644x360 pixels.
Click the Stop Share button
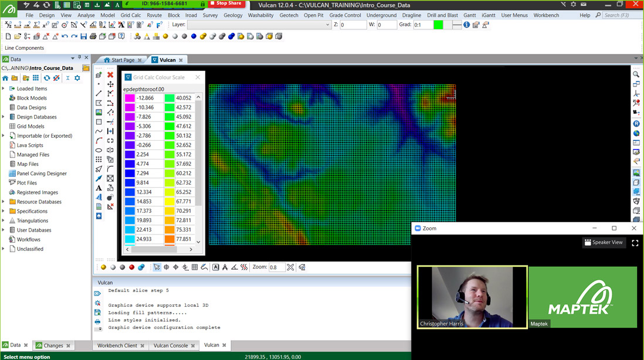[x=227, y=4]
